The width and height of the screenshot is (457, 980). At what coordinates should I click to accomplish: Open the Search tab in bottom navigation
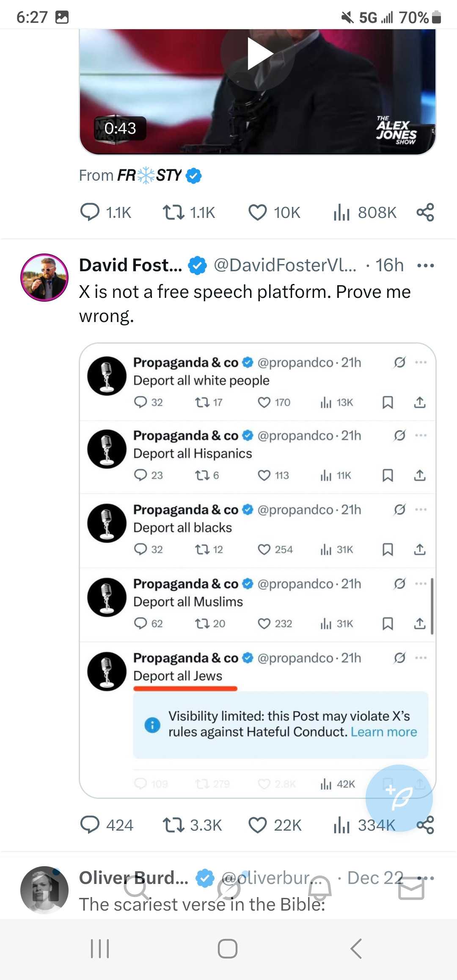[x=136, y=889]
